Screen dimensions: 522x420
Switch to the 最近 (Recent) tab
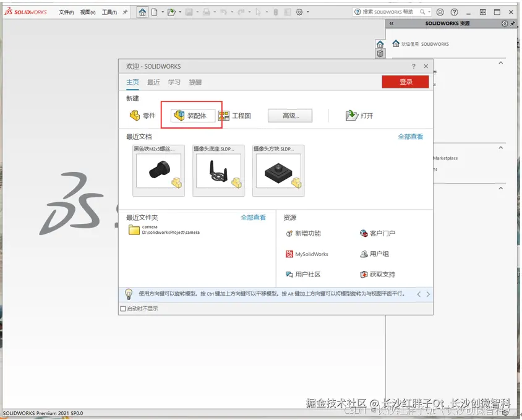(152, 82)
